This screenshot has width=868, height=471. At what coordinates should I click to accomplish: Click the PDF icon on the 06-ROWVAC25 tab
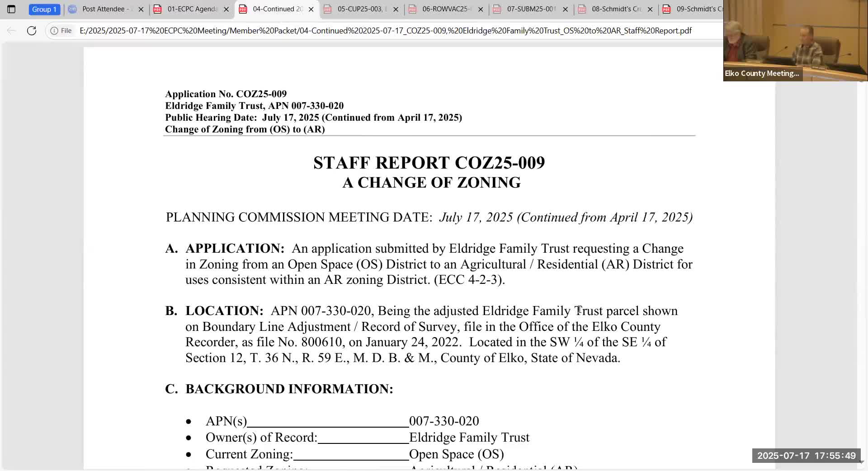[x=413, y=9]
